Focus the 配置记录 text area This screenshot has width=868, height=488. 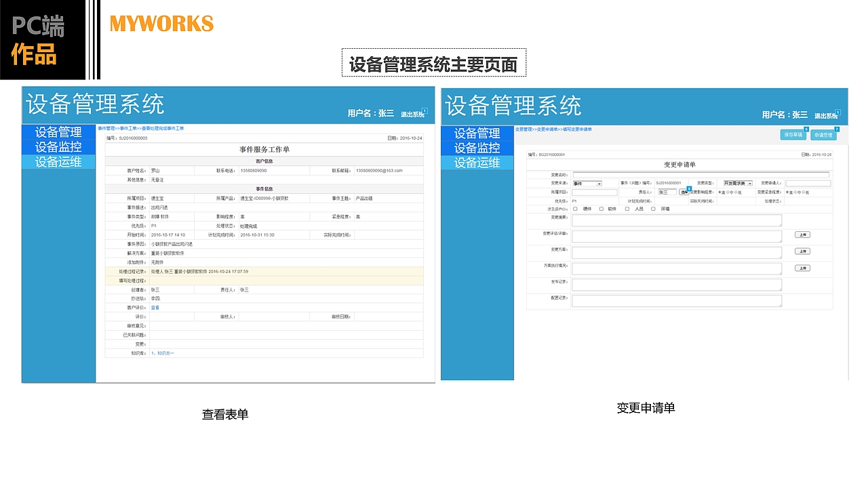(x=677, y=301)
